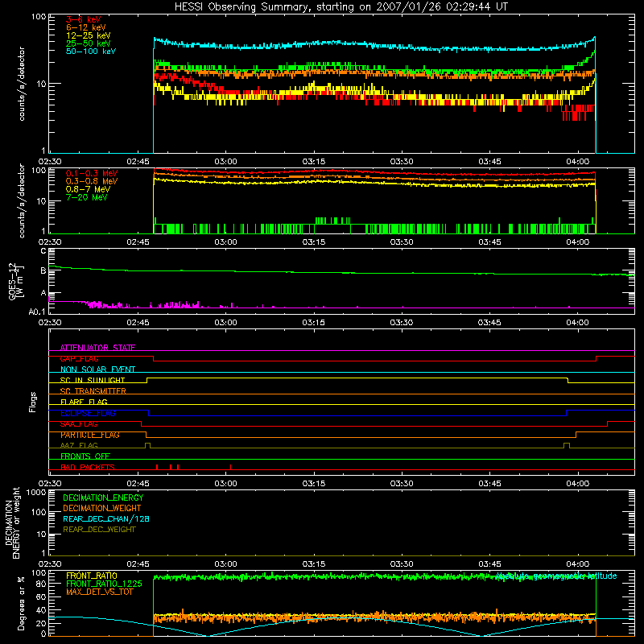Click the FRONT_RATIO legend label in yellow

point(92,576)
